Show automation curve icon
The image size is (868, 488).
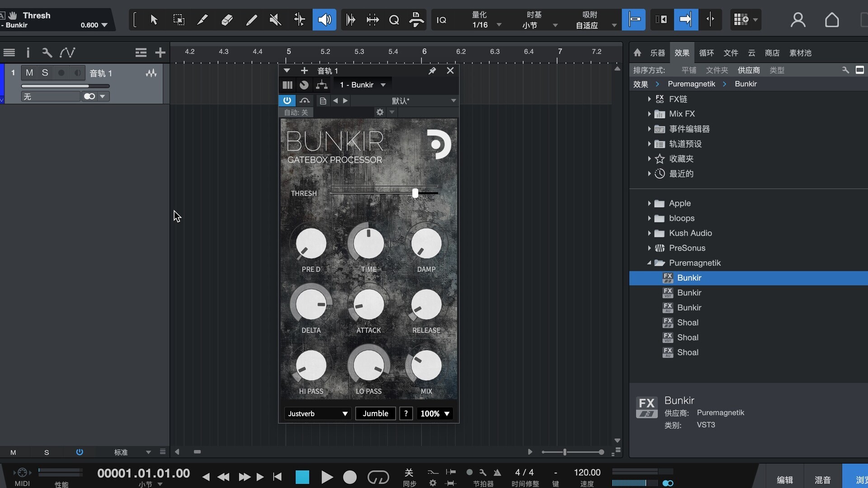67,52
